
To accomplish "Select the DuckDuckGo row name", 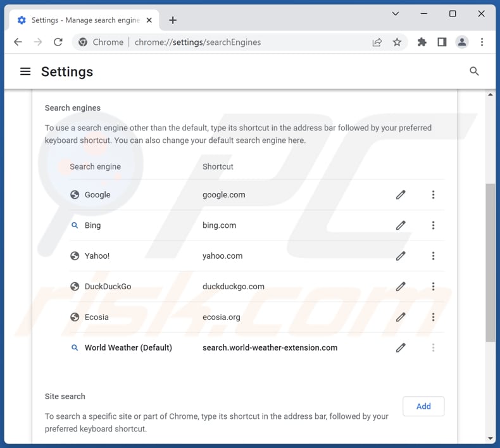I will click(x=108, y=287).
